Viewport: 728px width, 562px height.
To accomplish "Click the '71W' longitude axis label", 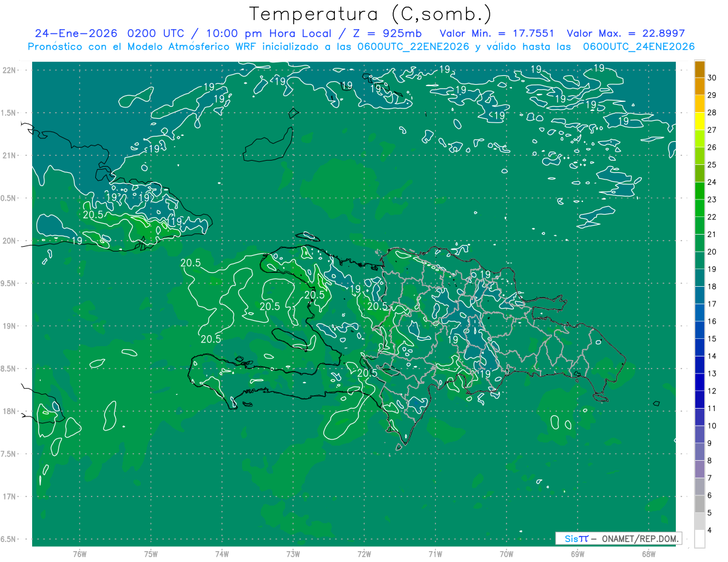I will pos(435,554).
